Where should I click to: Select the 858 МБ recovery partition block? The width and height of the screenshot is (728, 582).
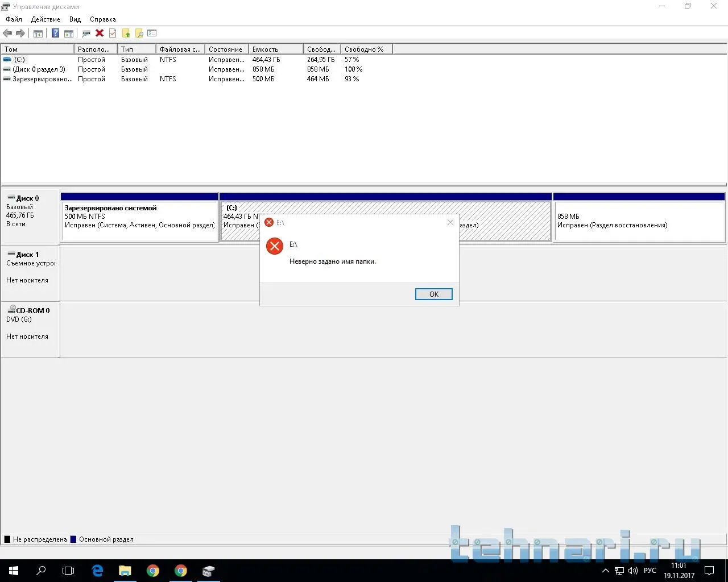coord(639,217)
